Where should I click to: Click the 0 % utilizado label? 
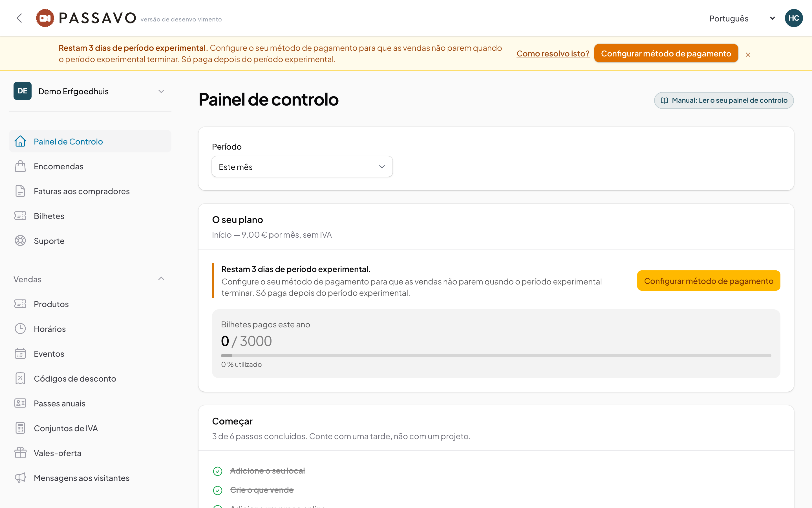(241, 365)
